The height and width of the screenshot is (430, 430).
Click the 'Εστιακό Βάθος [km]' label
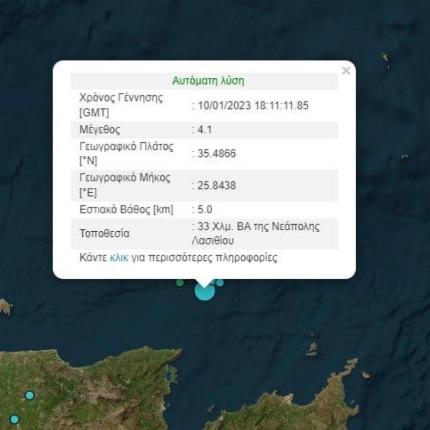click(x=126, y=210)
